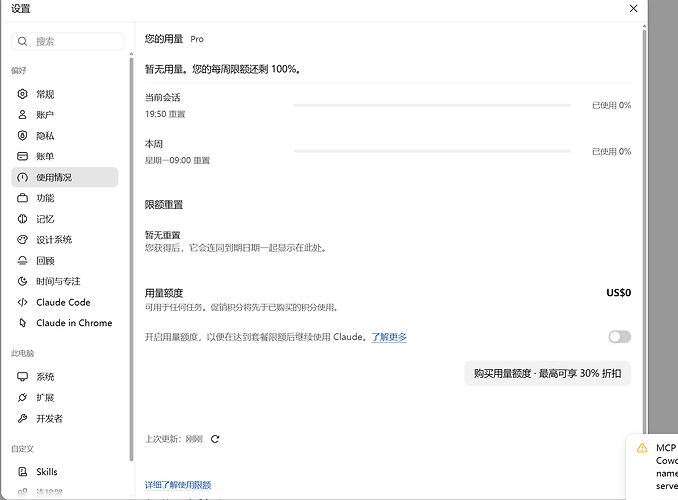Open Claude in Chrome settings
This screenshot has height=500, width=678.
coord(64,323)
